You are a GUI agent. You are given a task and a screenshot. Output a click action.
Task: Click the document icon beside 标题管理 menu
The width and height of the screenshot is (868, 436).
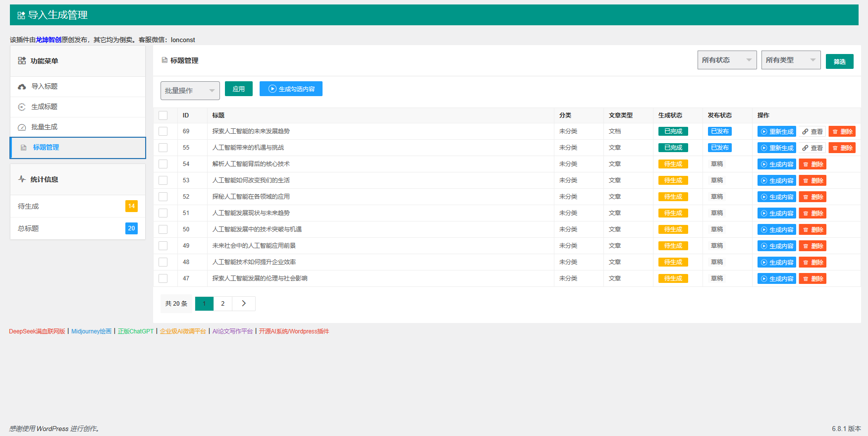[23, 148]
